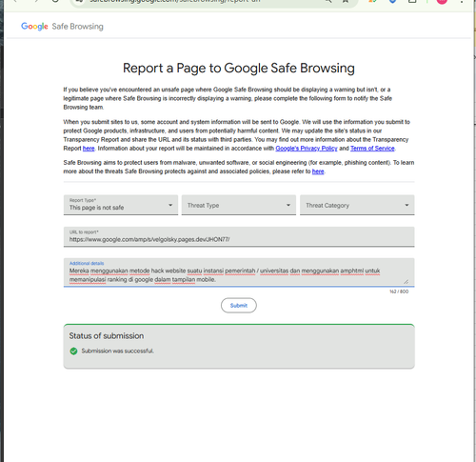Click the 'Report a Page to Google Safe Browsing' title
This screenshot has width=476, height=462.
coord(239,69)
